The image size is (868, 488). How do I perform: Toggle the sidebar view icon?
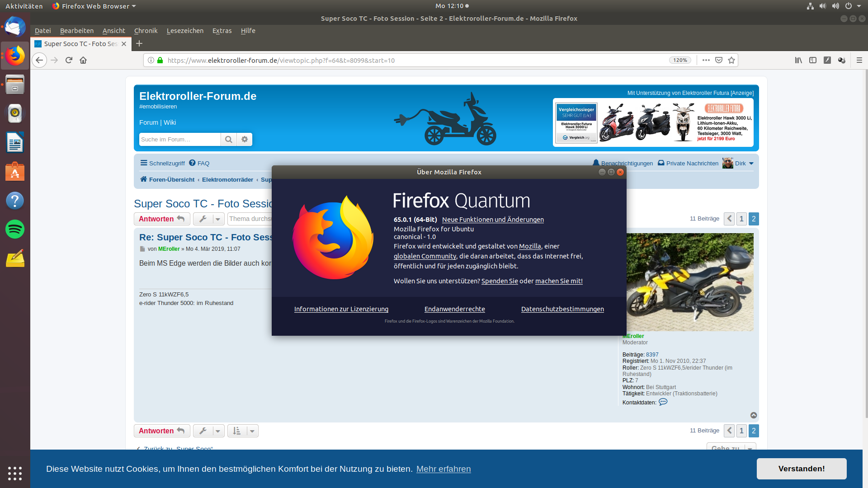(813, 60)
